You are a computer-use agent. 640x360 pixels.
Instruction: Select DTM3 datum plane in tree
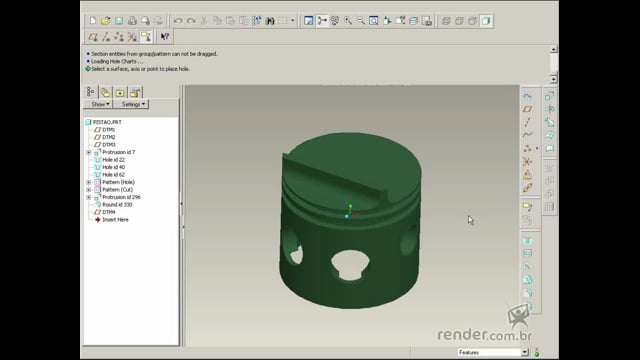(109, 144)
